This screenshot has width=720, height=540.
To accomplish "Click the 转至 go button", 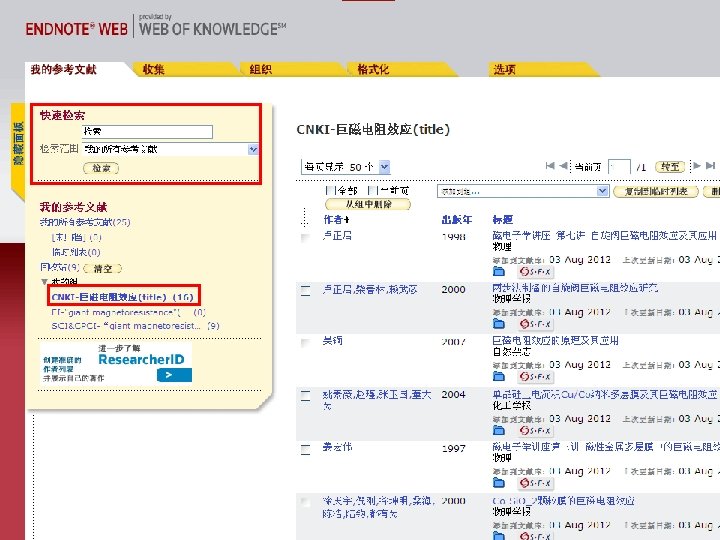I will click(x=670, y=167).
